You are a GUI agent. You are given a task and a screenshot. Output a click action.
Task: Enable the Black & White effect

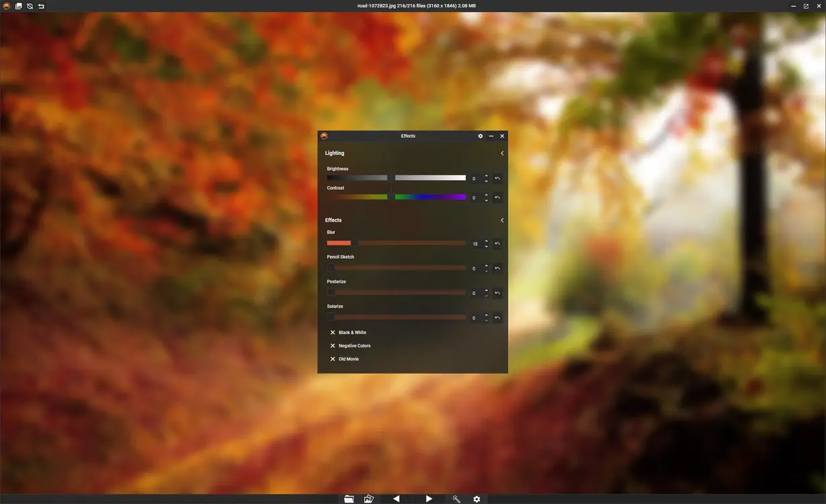333,332
